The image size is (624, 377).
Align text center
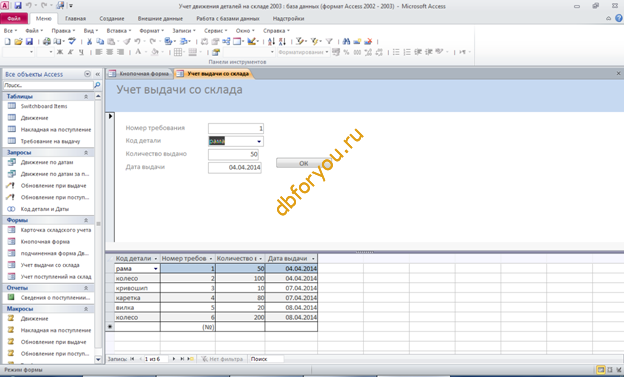pyautogui.click(x=109, y=52)
